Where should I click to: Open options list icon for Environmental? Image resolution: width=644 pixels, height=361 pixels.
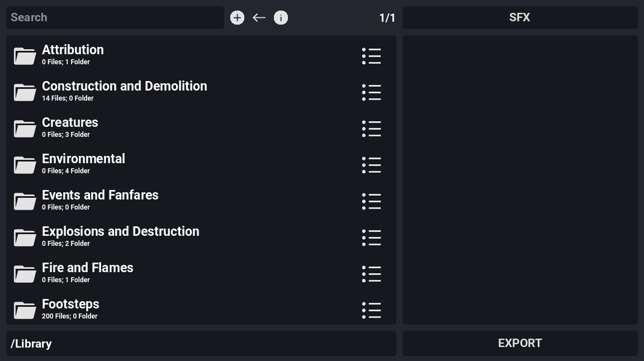coord(371,165)
